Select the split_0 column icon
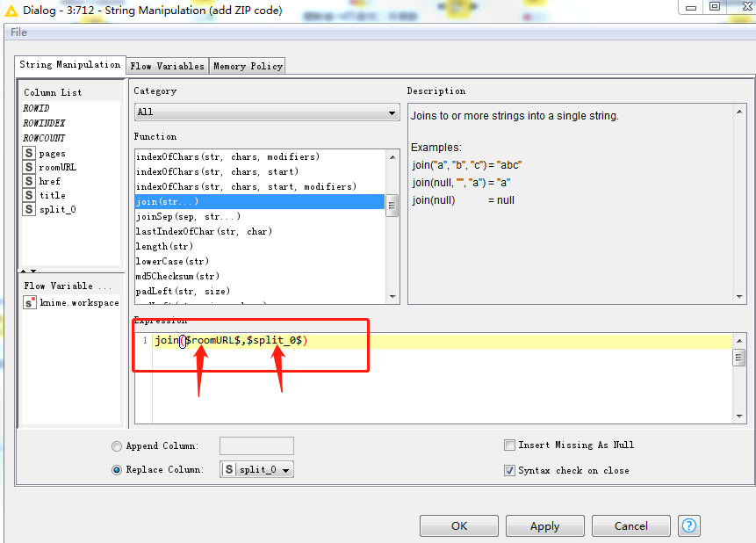The image size is (756, 543). coord(29,208)
